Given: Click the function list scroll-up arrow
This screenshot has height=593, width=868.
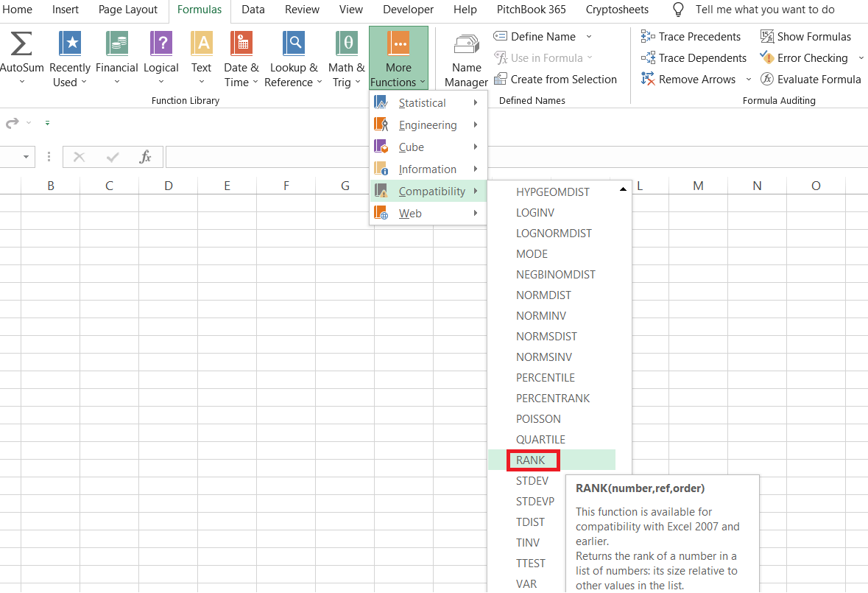Looking at the screenshot, I should tap(623, 189).
